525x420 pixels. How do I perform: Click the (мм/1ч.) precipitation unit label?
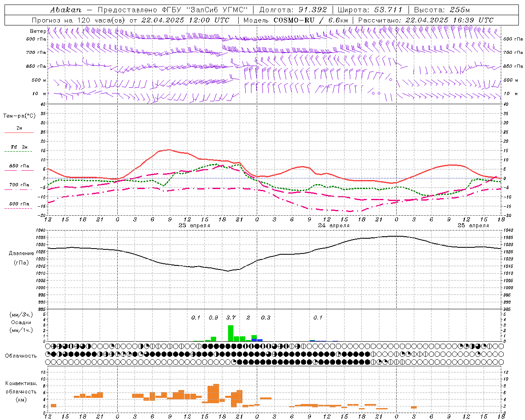pyautogui.click(x=21, y=330)
